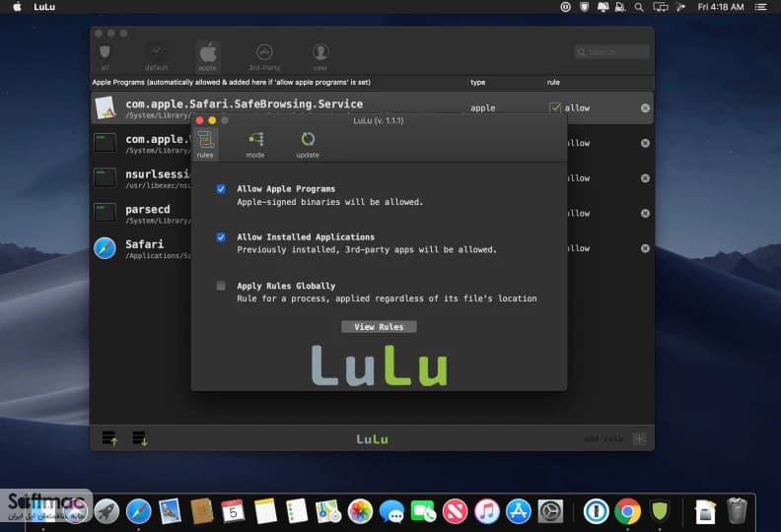Screen dimensions: 781x532
Task: Click the 1Password menu bar icon
Action: click(565, 7)
